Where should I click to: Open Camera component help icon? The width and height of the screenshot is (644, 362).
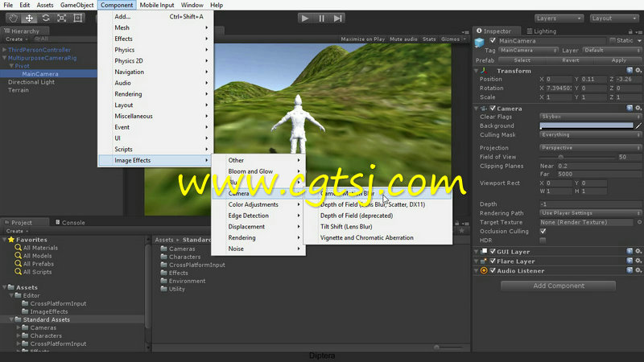pyautogui.click(x=630, y=108)
